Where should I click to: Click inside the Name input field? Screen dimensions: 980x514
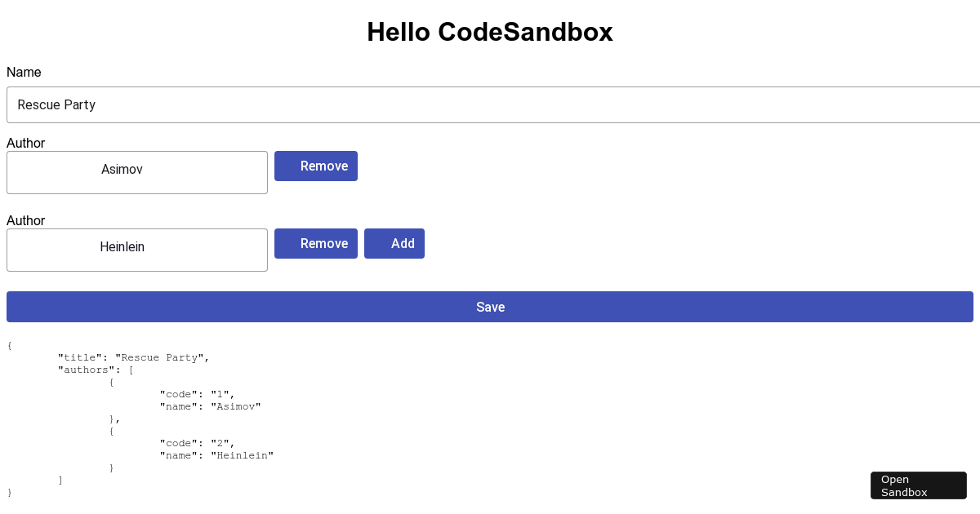(x=327, y=104)
